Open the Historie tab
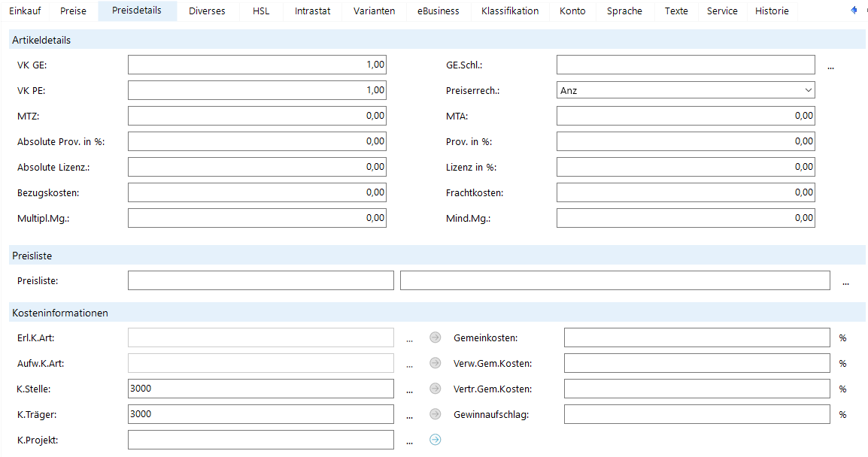This screenshot has width=868, height=457. pos(772,11)
